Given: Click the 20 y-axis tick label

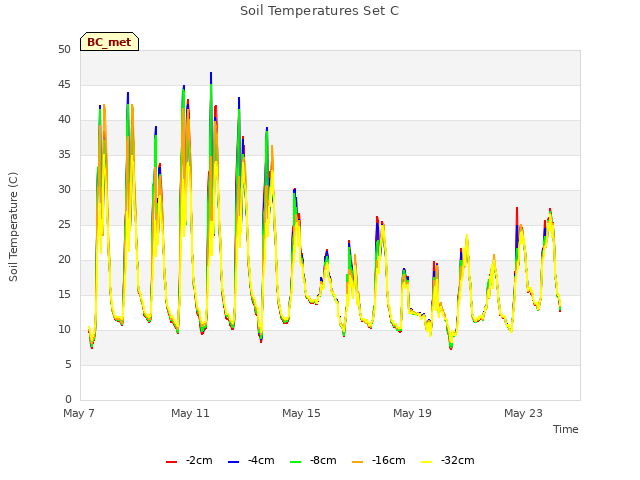Looking at the screenshot, I should (x=64, y=260).
